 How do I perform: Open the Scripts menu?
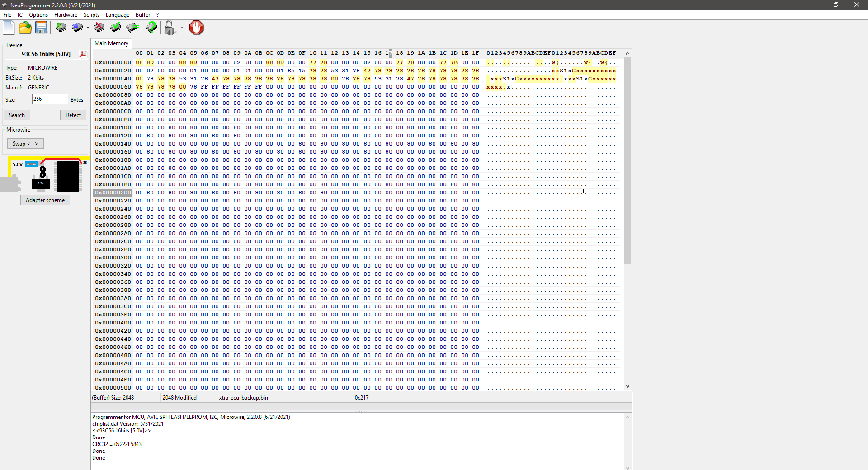coord(91,15)
